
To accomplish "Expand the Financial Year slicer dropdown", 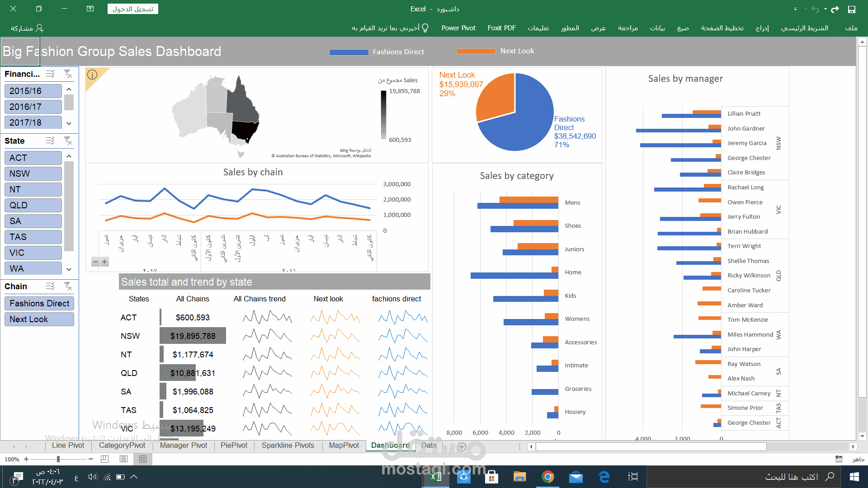I will [x=70, y=123].
